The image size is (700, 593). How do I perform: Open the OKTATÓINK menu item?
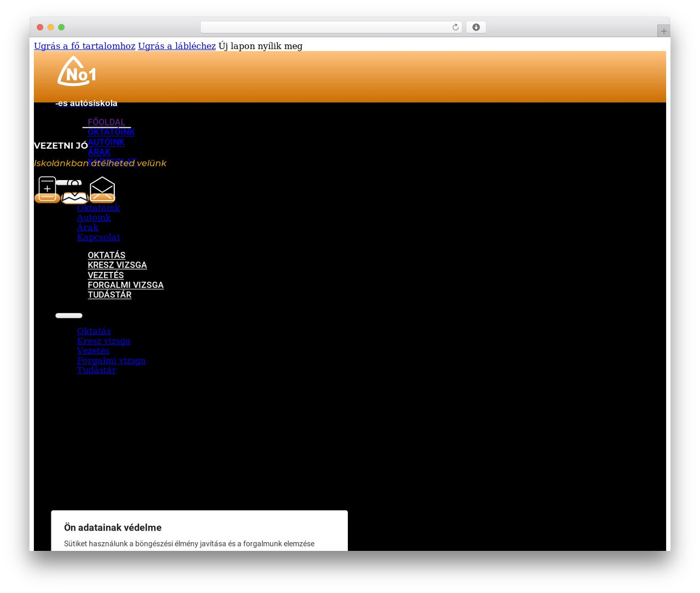pos(111,132)
